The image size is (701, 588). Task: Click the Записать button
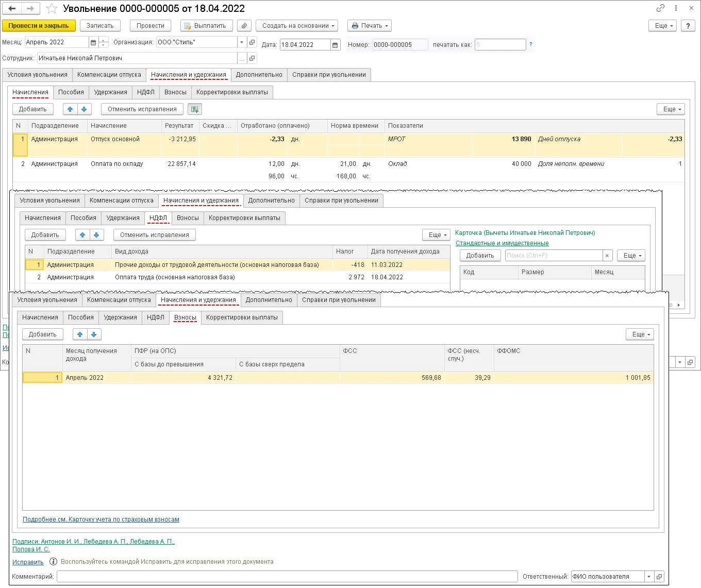click(100, 26)
